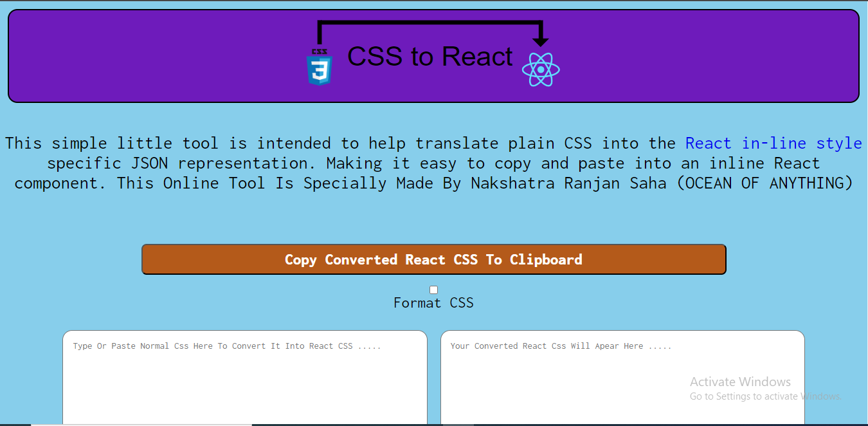Open the React in-line style link
868x426 pixels.
pos(773,143)
